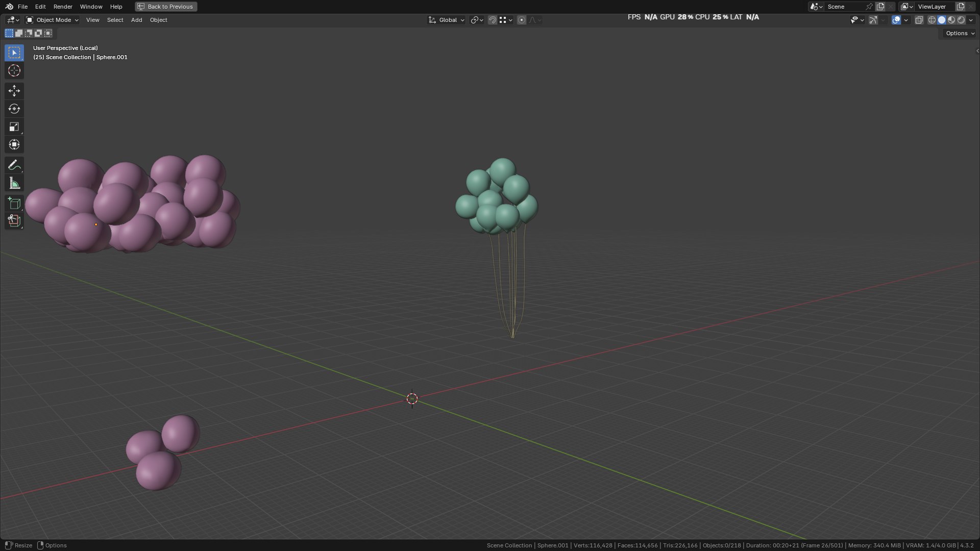Open snapping options dropdown
This screenshot has width=980, height=551.
click(x=506, y=20)
